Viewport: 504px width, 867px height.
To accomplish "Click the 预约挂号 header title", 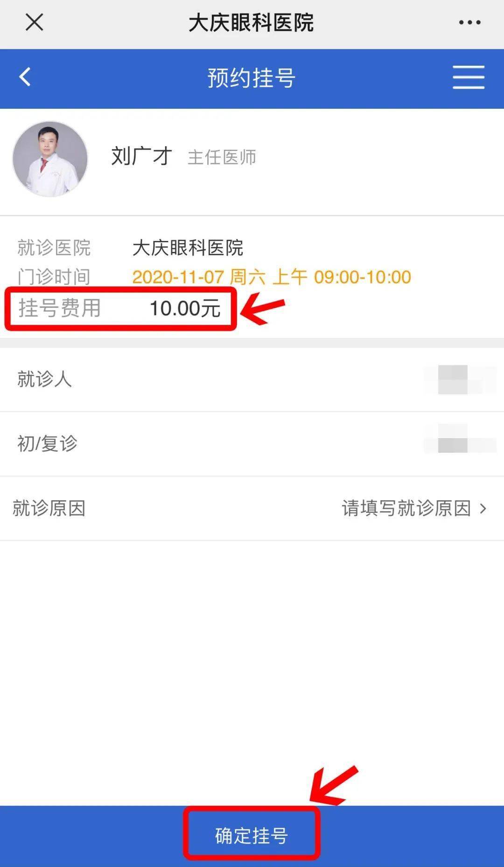I will coord(252,77).
